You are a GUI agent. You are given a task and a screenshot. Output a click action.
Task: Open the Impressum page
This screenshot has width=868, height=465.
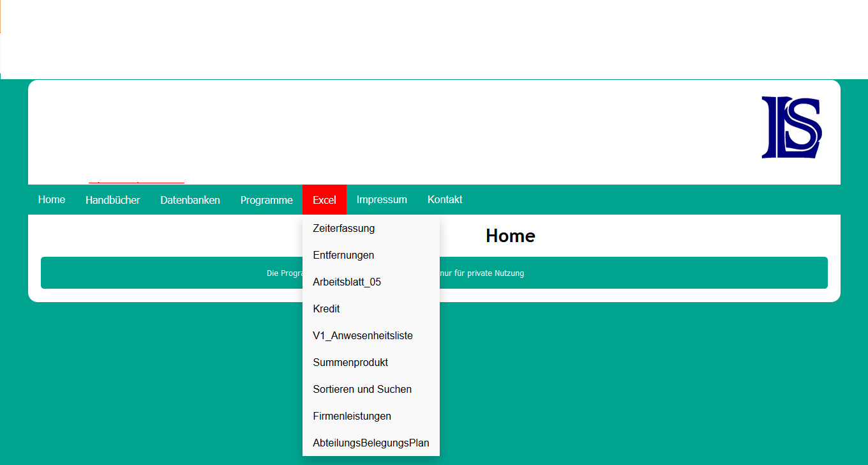point(382,199)
